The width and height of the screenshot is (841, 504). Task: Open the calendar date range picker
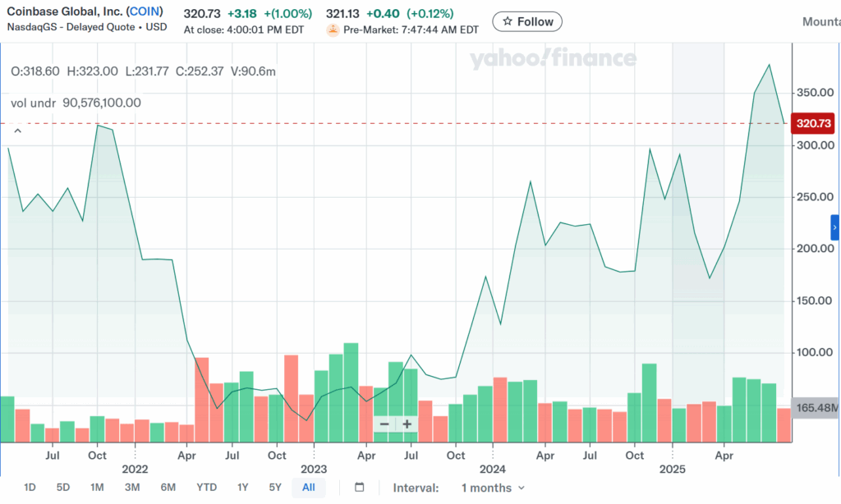coord(360,488)
